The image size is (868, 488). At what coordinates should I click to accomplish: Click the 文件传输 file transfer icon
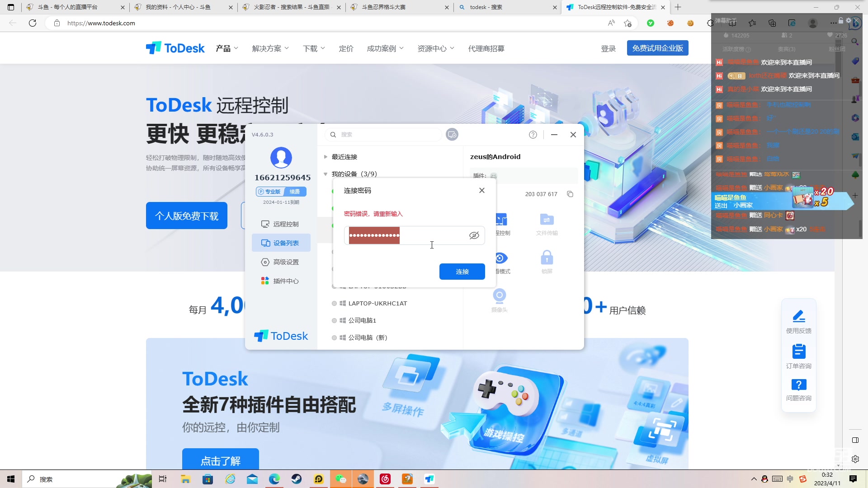click(x=547, y=225)
